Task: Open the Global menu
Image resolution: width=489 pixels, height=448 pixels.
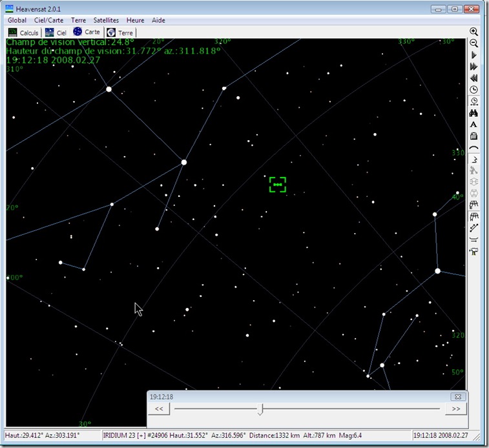Action: [x=17, y=20]
